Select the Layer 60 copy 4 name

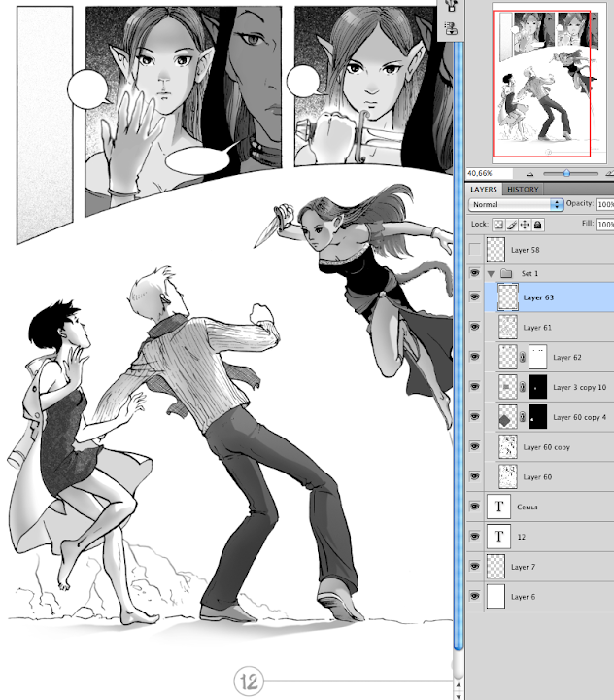click(x=580, y=417)
